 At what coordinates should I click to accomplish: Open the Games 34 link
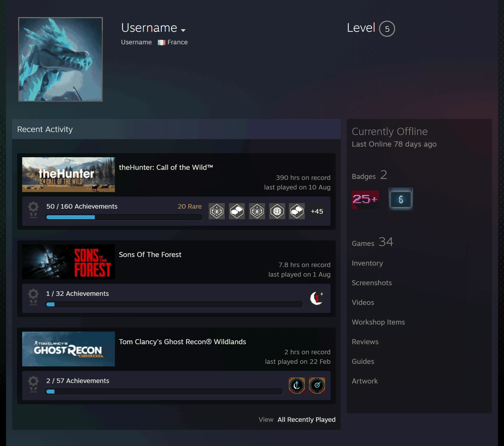(372, 242)
